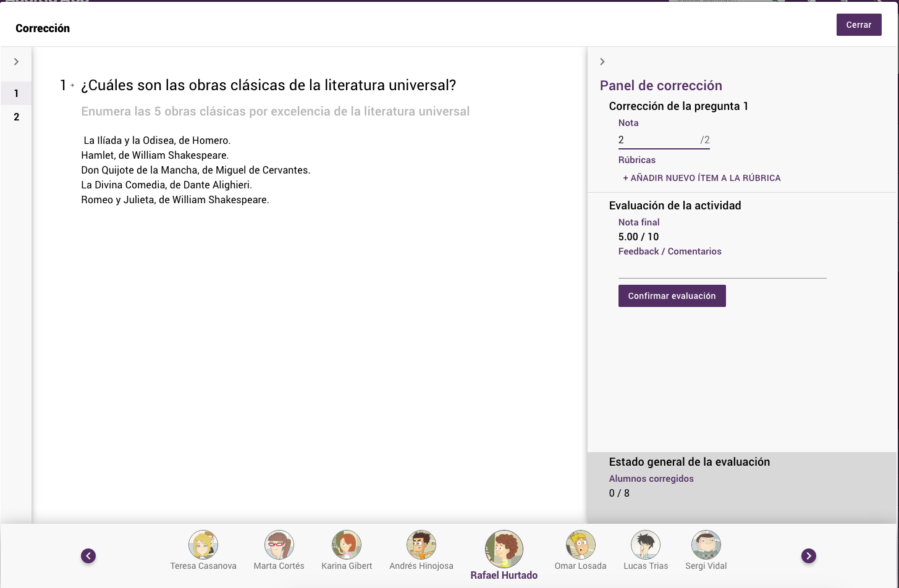Select Rafael Hurtado's avatar
The image size is (899, 588).
pyautogui.click(x=504, y=549)
